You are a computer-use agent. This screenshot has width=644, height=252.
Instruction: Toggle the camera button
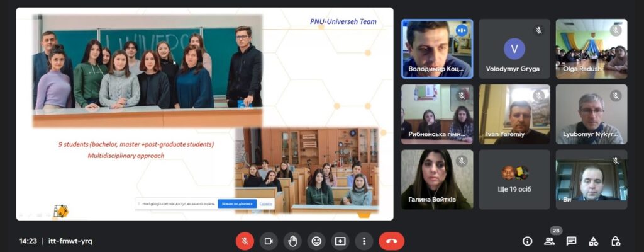pyautogui.click(x=269, y=241)
